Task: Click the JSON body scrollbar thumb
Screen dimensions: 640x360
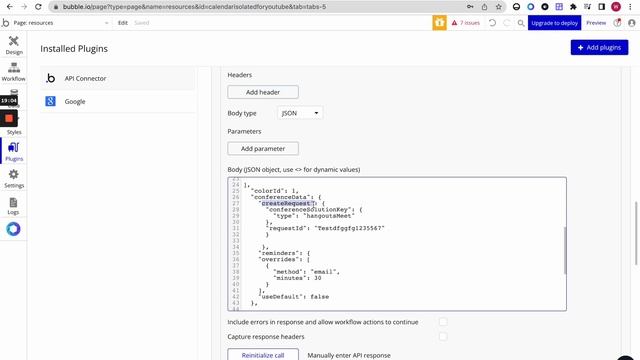Action: (x=565, y=250)
